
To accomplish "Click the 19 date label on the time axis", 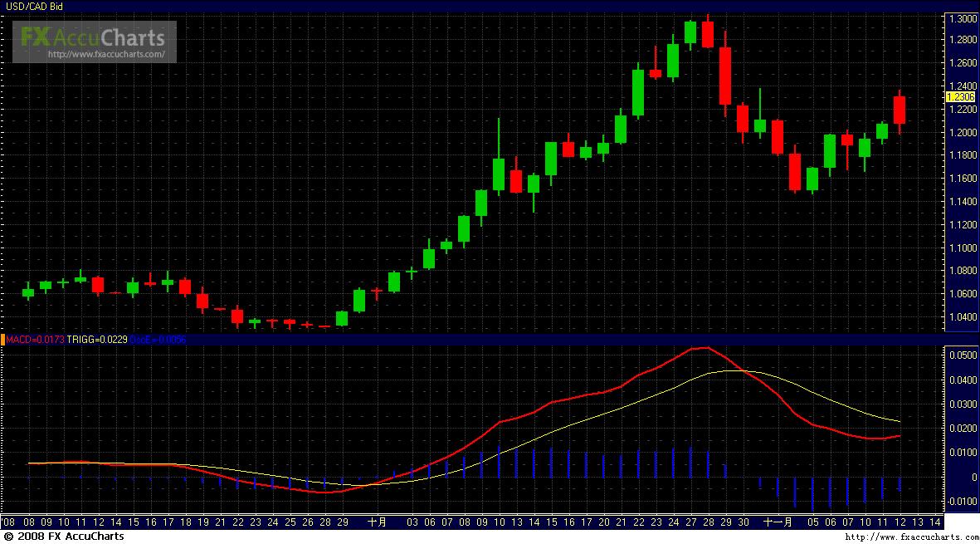I will pyautogui.click(x=202, y=522).
